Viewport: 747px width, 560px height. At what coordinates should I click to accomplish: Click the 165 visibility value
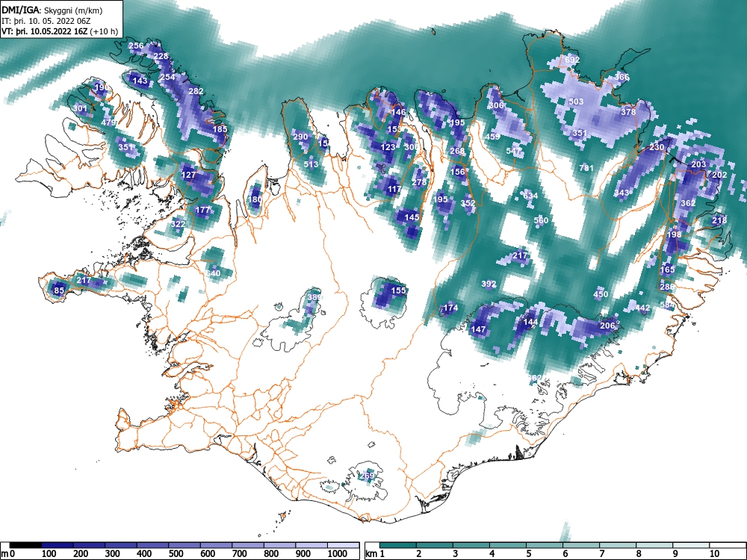point(667,270)
